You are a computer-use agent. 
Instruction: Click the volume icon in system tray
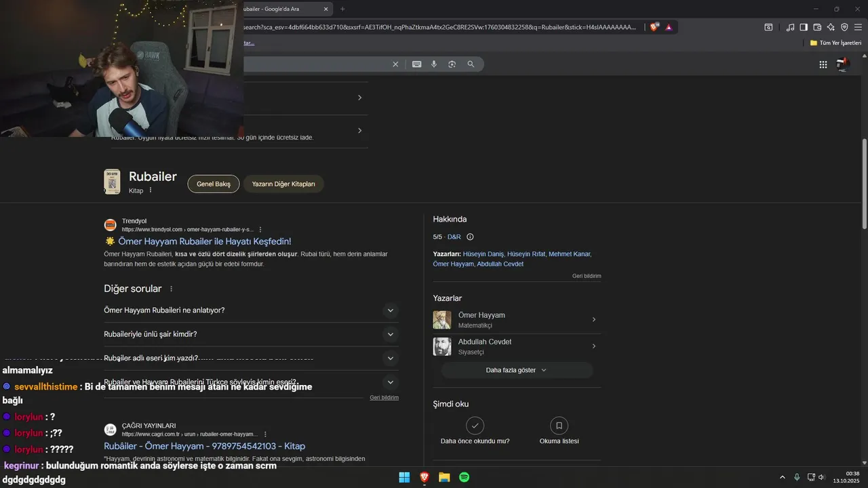click(x=821, y=477)
